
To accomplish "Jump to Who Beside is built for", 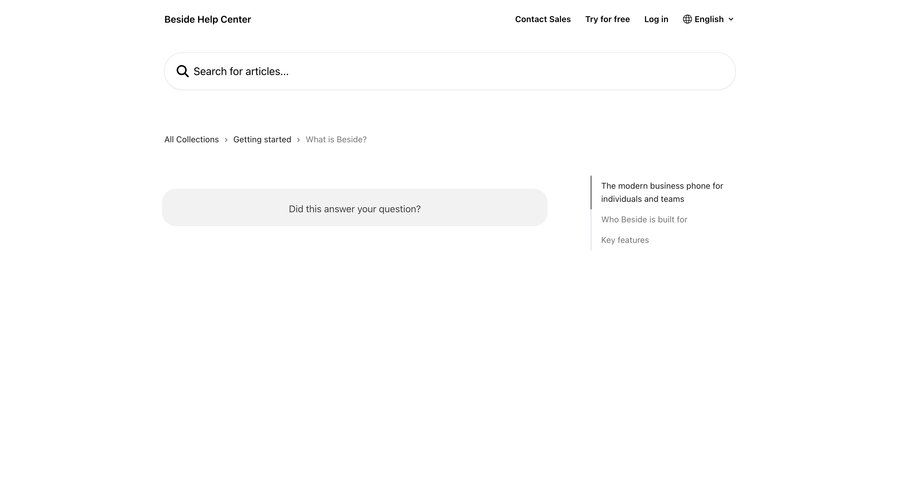I will click(x=644, y=219).
